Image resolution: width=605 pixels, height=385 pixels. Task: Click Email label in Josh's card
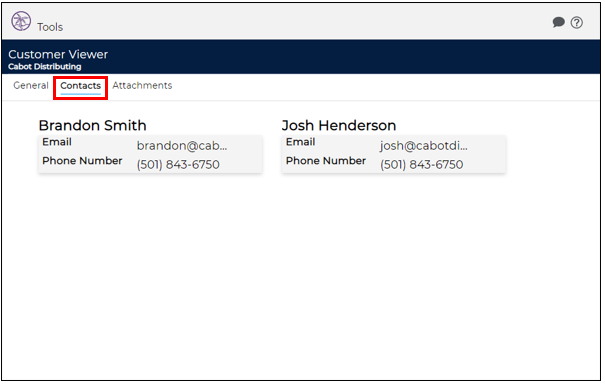pyautogui.click(x=301, y=142)
